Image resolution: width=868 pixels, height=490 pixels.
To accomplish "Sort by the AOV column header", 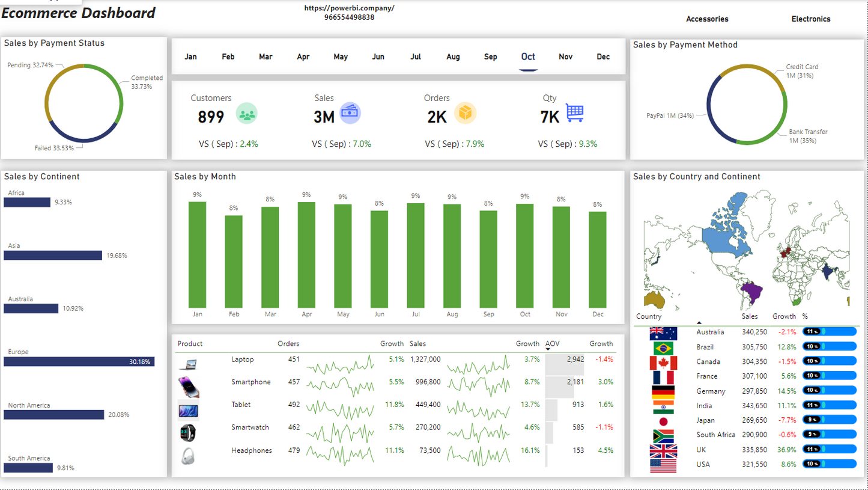I will point(553,344).
